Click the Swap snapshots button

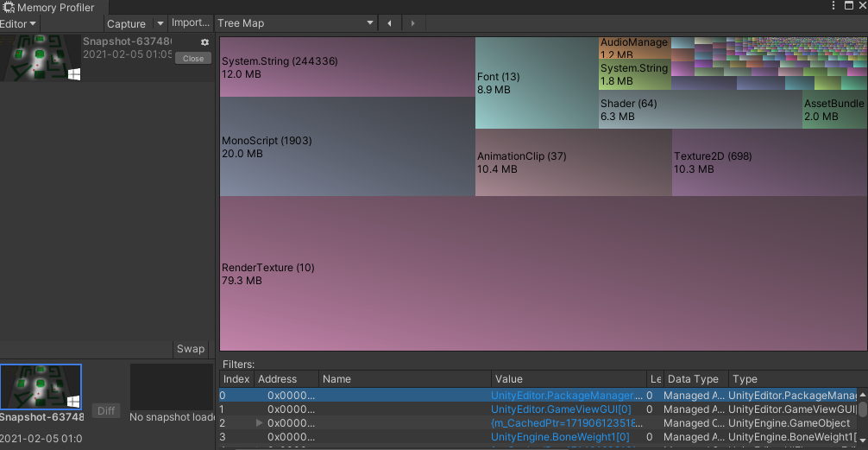191,349
